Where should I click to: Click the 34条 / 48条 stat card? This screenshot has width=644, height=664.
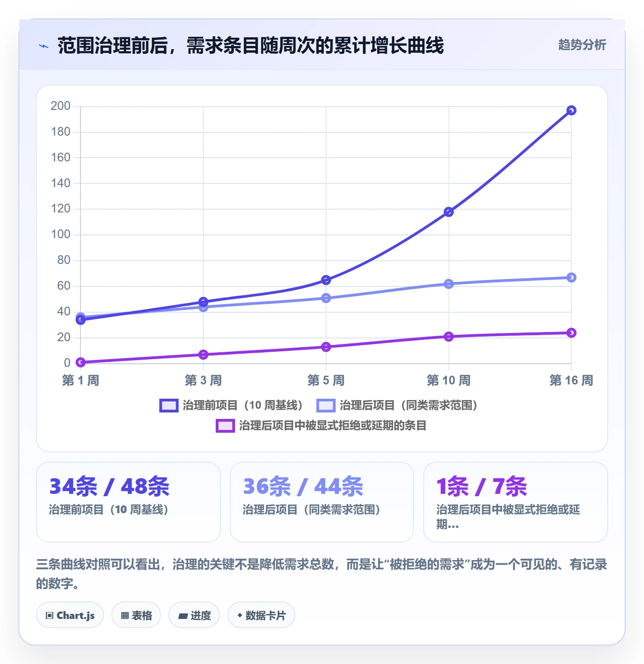[128, 502]
